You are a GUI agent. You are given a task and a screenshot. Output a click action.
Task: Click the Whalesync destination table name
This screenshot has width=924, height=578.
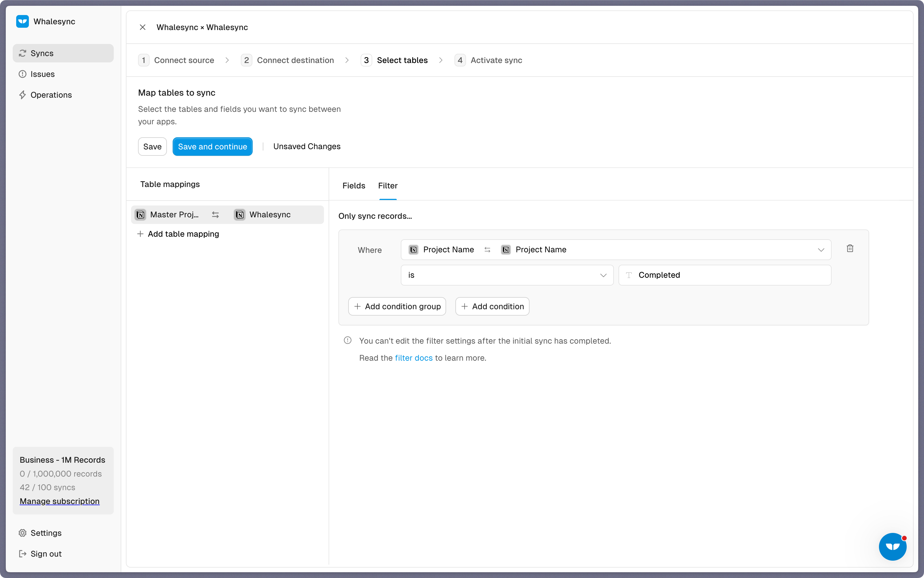270,215
